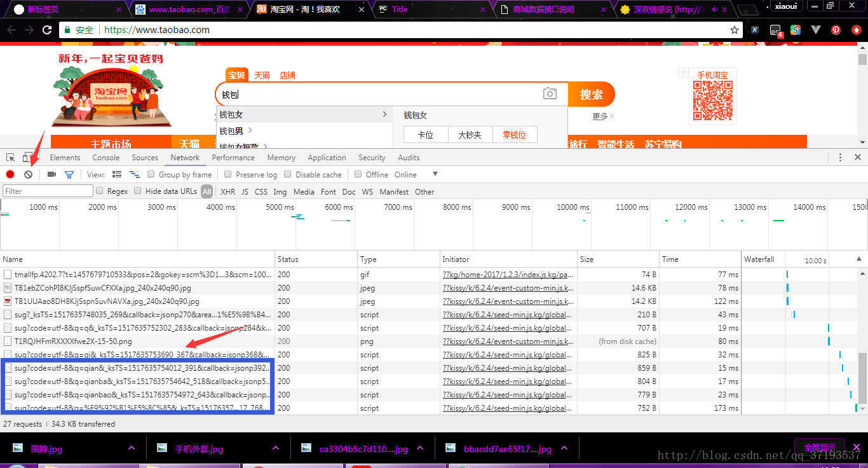Open DevTools customize menu
Screen dimensions: 868x468
coord(840,157)
